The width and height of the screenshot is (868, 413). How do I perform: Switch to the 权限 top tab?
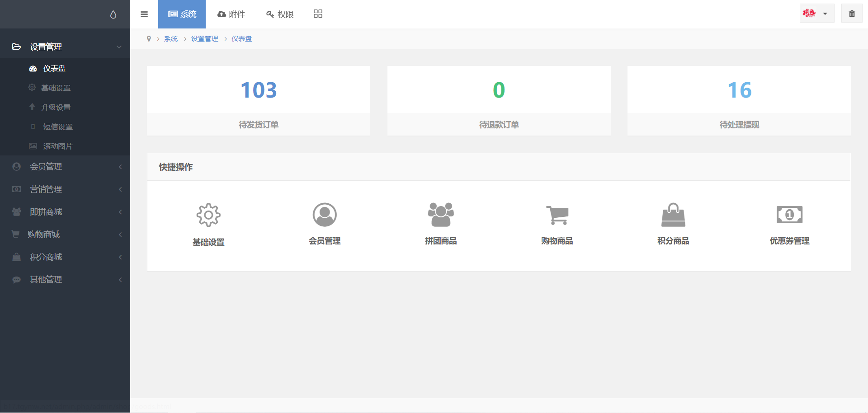280,14
